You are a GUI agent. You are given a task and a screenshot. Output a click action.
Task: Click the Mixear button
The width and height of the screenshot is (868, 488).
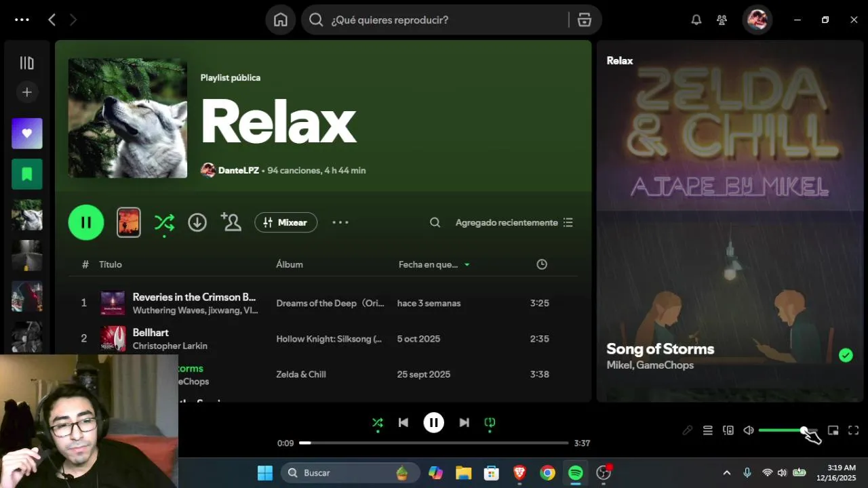(x=285, y=222)
